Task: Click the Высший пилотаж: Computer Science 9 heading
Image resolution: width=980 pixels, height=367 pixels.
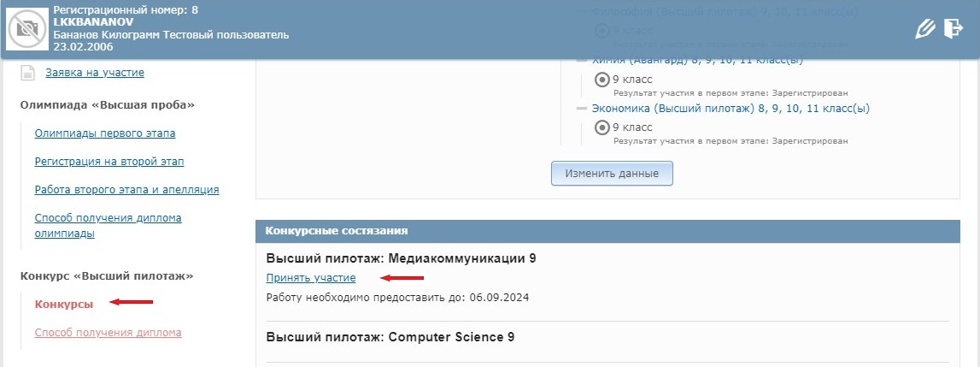Action: (390, 337)
